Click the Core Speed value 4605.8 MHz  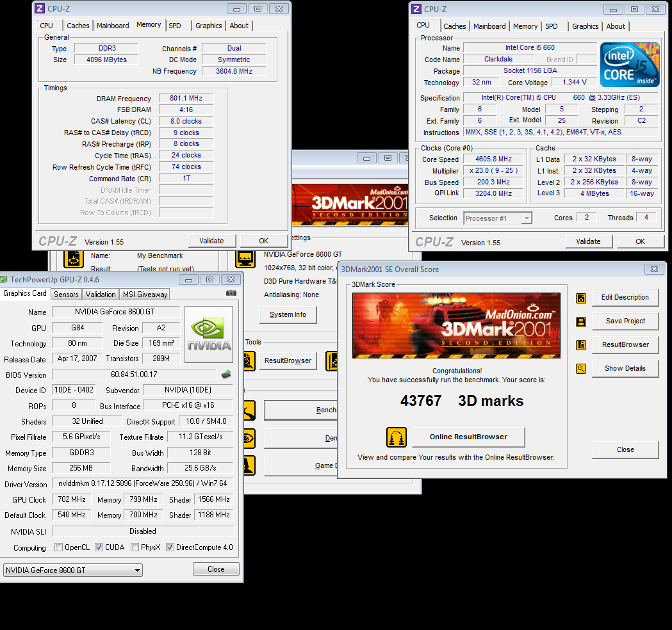click(x=494, y=159)
